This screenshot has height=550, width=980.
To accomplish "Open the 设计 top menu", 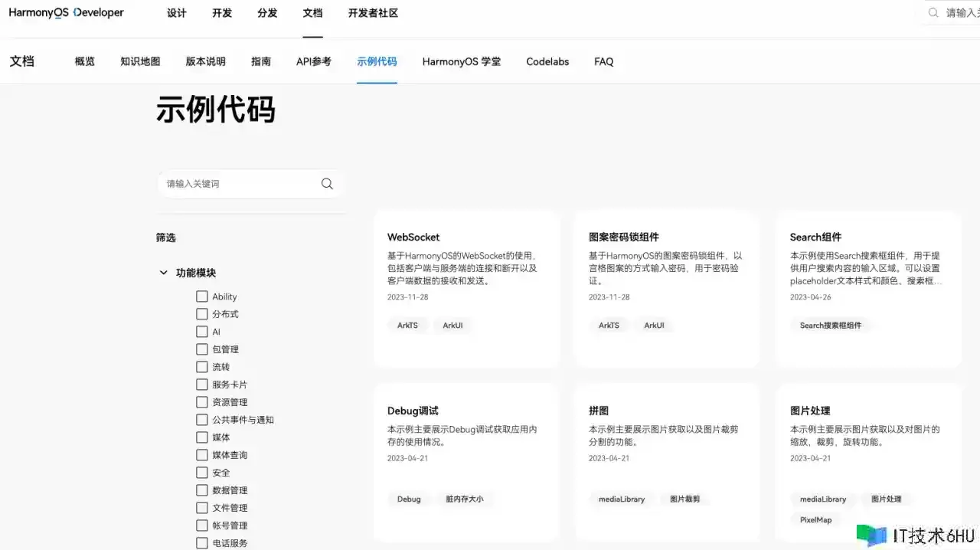I will pos(177,13).
